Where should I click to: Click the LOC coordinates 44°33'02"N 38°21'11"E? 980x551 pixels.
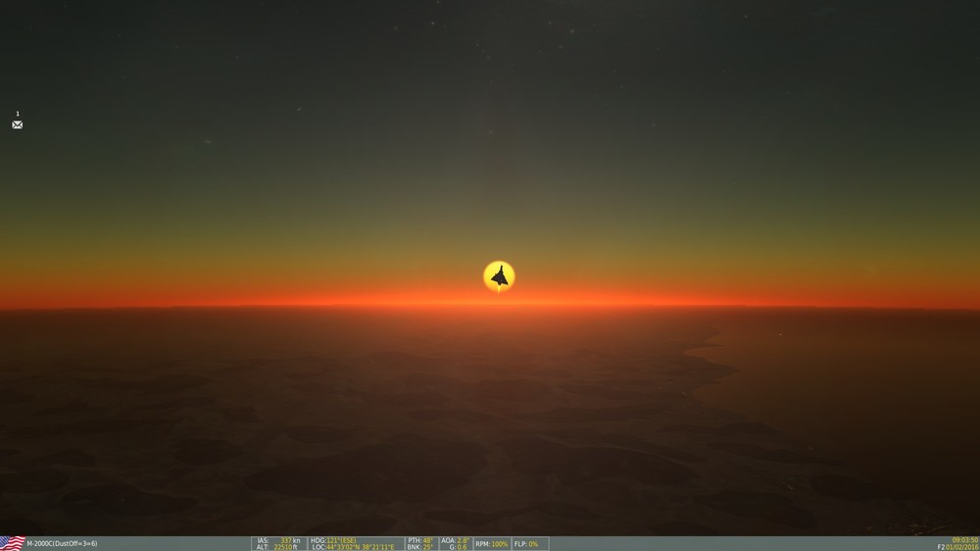[361, 547]
